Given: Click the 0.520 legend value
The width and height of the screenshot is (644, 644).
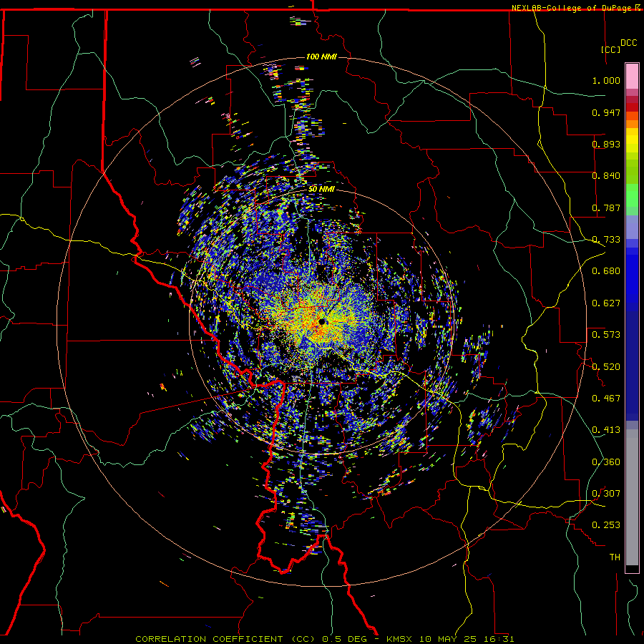Looking at the screenshot, I should pos(606,367).
